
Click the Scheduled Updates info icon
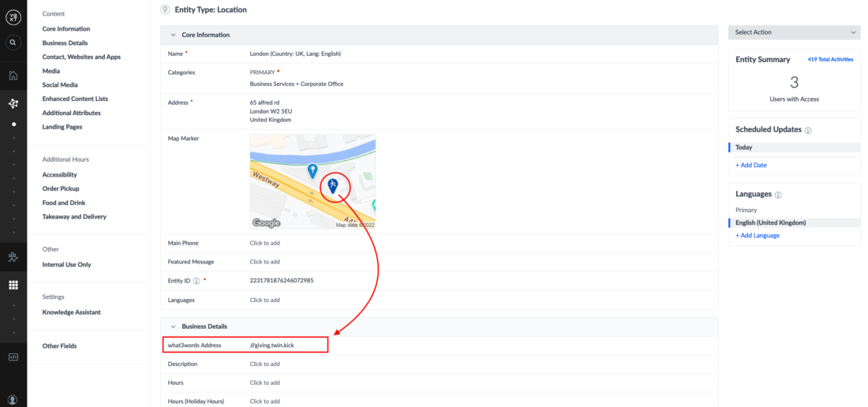coord(808,130)
